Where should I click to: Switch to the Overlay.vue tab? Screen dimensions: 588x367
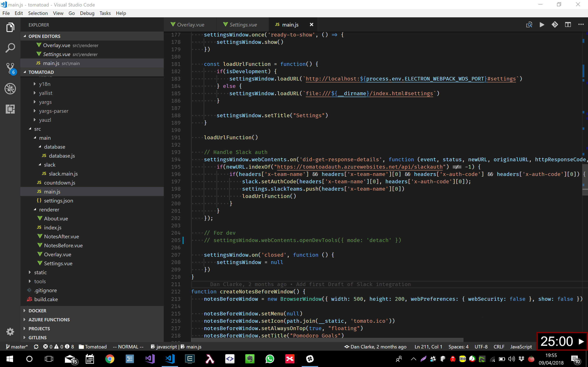point(190,25)
